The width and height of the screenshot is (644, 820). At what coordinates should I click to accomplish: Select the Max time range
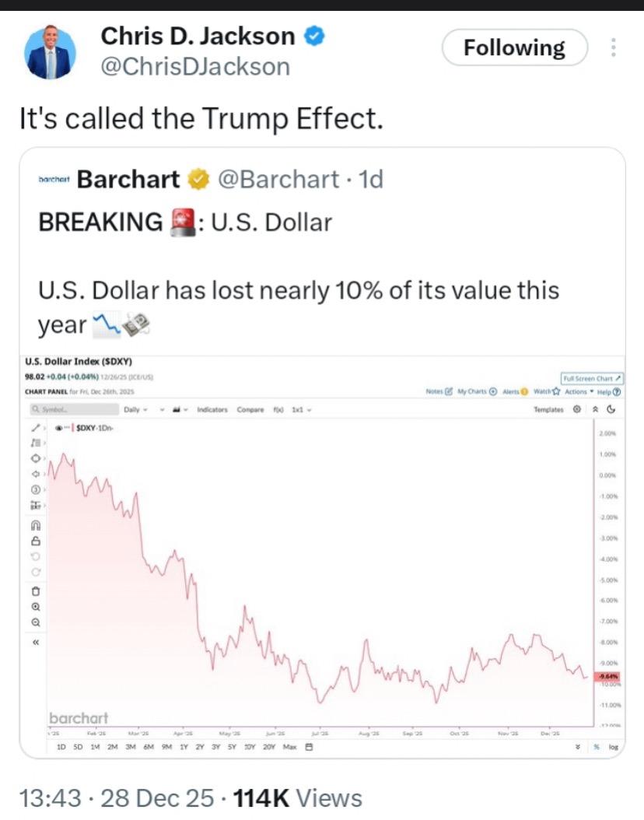coord(289,747)
